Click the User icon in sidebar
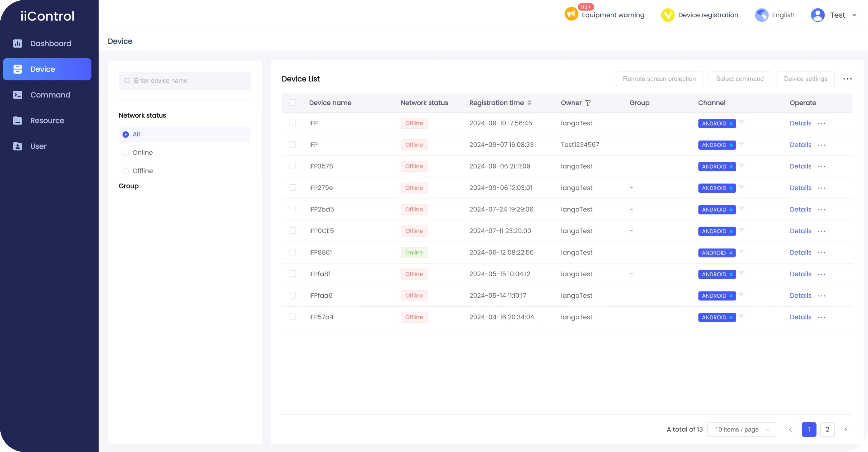Image resolution: width=868 pixels, height=452 pixels. point(18,146)
